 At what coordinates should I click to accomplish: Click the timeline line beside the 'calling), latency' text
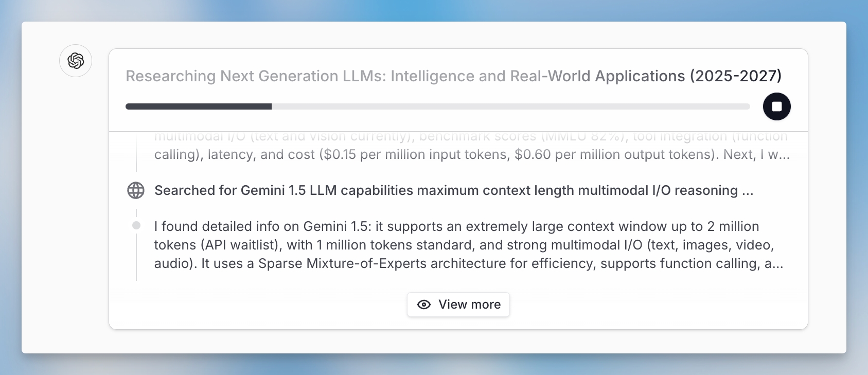tap(136, 154)
